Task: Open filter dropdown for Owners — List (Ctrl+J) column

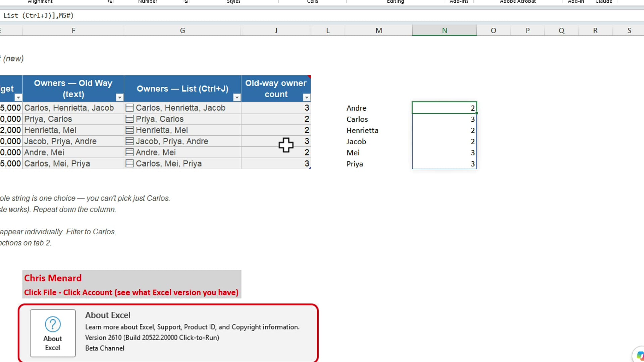Action: [237, 98]
